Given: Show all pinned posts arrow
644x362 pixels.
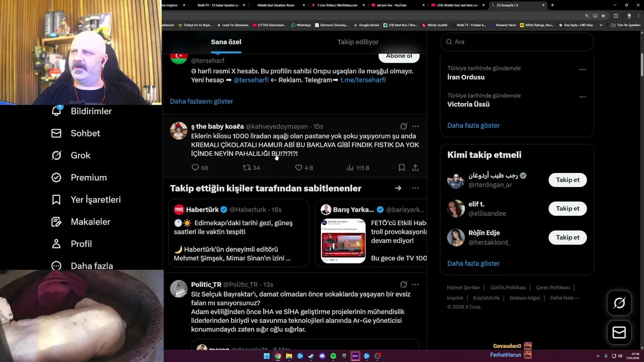Looking at the screenshot, I should 398,188.
